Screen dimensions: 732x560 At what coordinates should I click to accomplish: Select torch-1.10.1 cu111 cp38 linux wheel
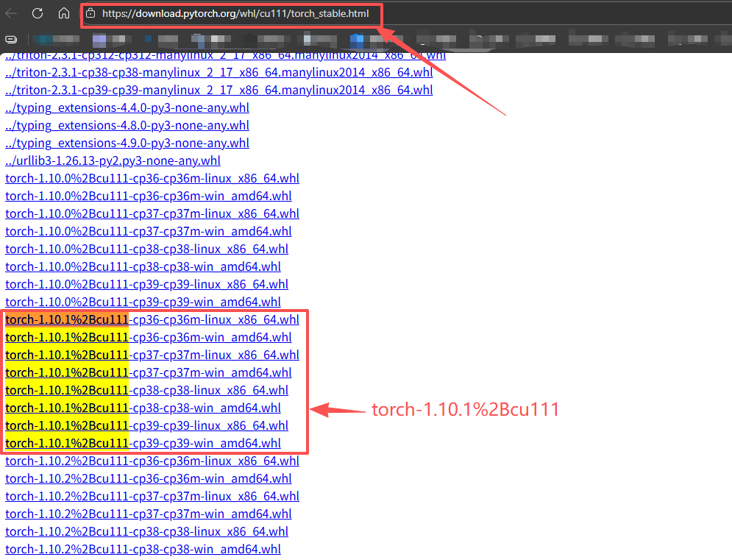pos(146,390)
